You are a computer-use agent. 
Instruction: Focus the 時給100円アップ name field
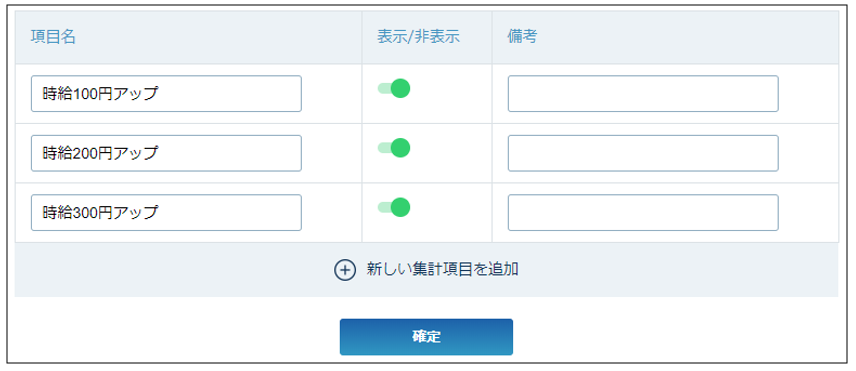coord(167,94)
